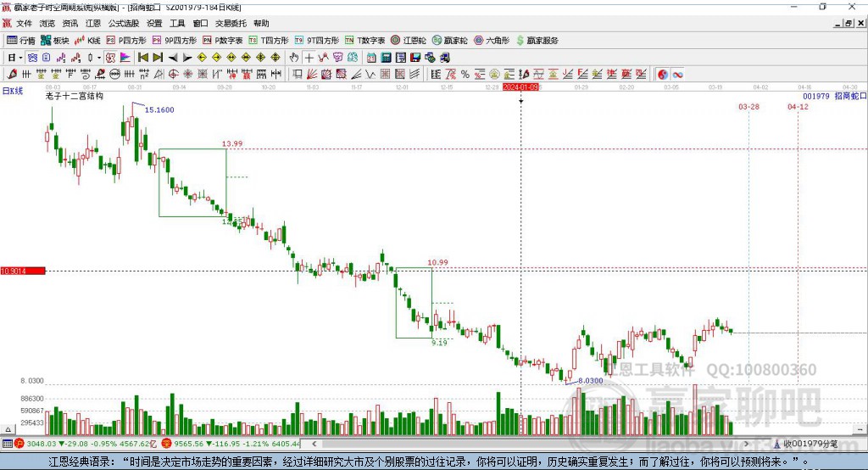Viewport: 868px width, 470px height.
Task: Click the 8.0300 low price label
Action: pos(591,381)
